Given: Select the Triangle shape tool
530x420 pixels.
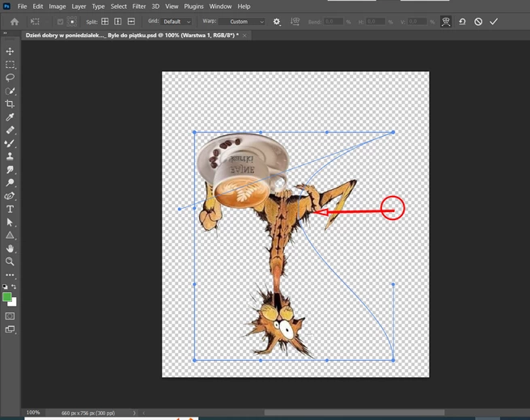Looking at the screenshot, I should (10, 235).
